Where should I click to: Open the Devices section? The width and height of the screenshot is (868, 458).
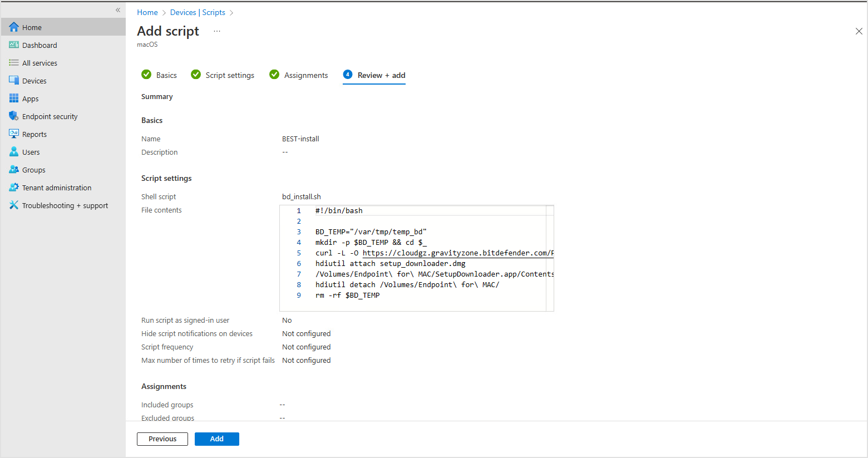click(x=34, y=80)
